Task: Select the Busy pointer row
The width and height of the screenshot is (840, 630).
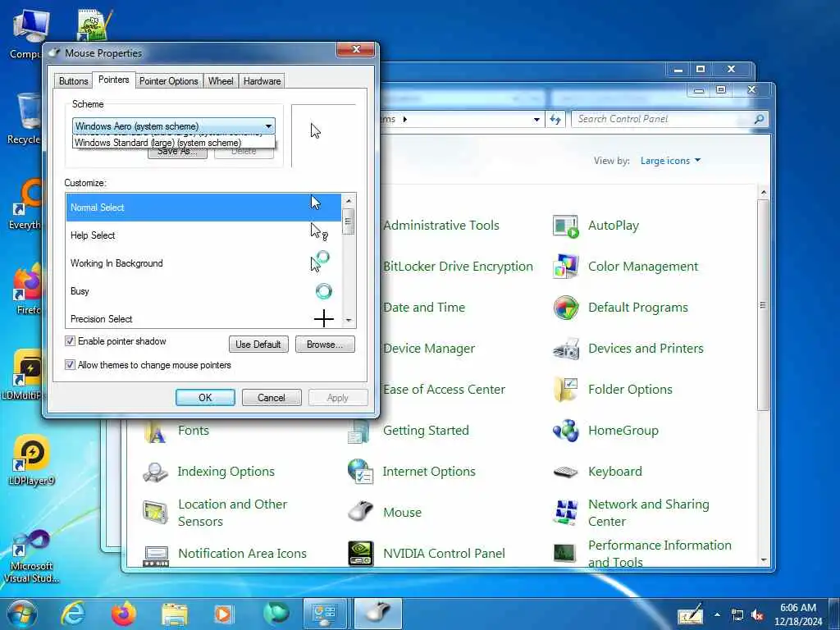Action: 203,291
